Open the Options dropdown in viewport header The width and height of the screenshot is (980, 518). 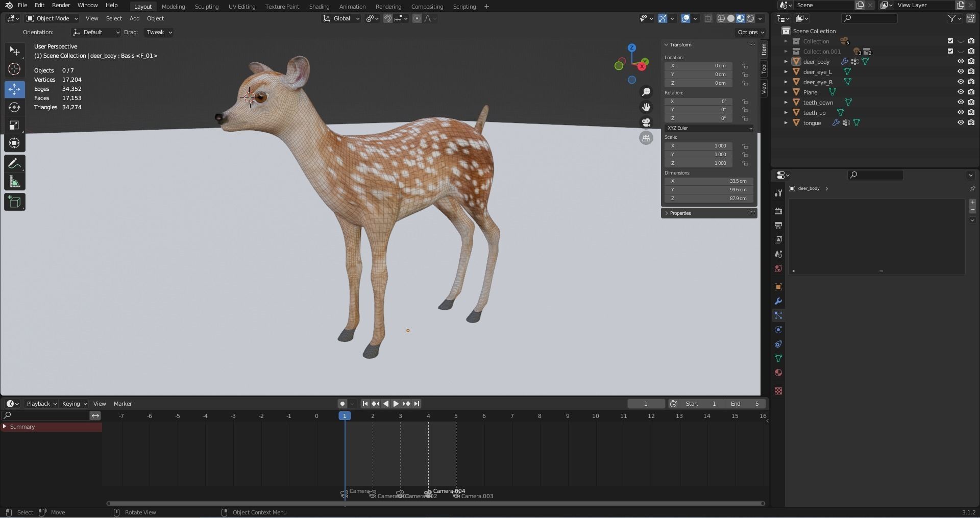click(750, 32)
